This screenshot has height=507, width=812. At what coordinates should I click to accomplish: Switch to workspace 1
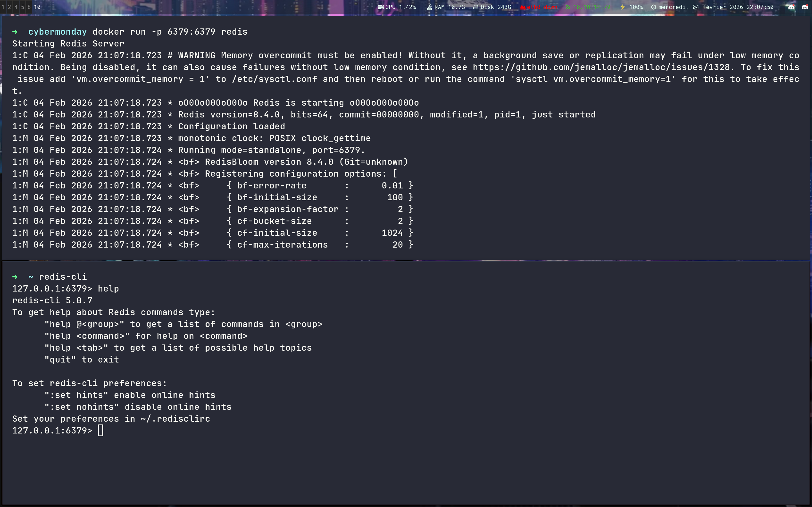tap(3, 7)
